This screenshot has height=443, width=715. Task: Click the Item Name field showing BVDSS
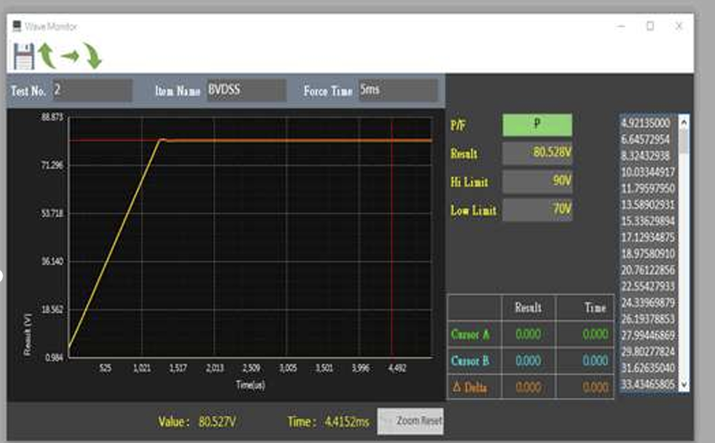247,90
